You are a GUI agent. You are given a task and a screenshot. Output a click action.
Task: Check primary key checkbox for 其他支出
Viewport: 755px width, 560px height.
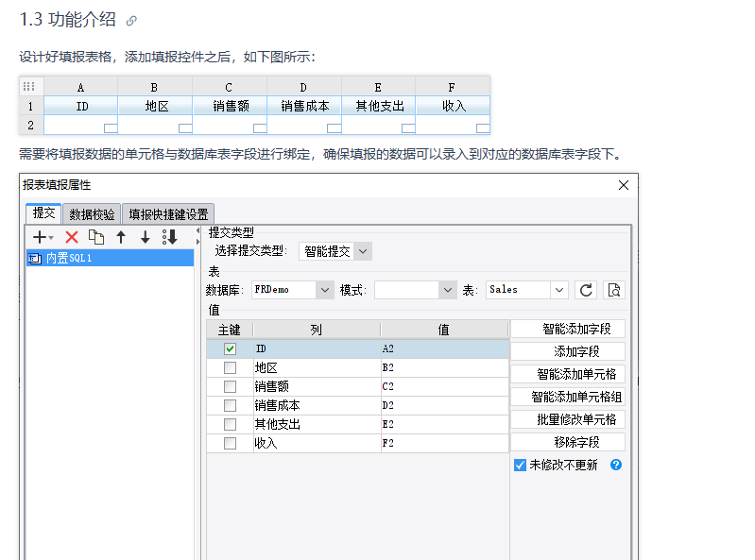[231, 424]
